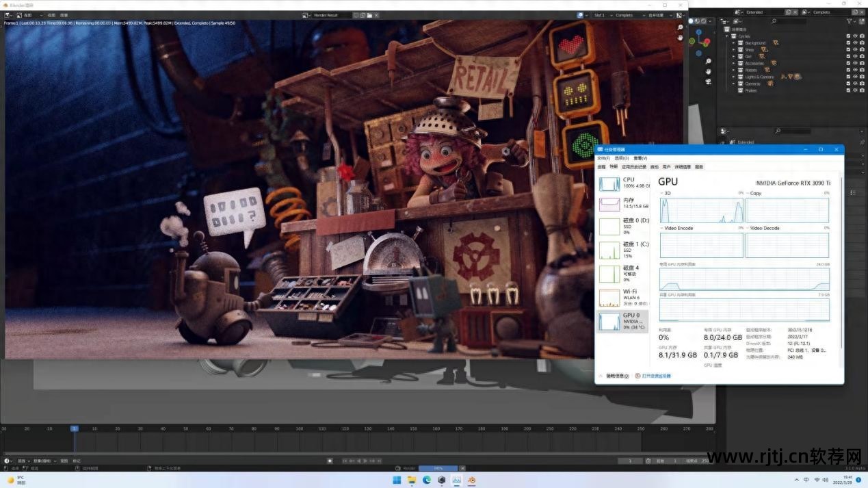868x488 pixels.
Task: Click the render progress bar in status bar
Action: point(438,468)
